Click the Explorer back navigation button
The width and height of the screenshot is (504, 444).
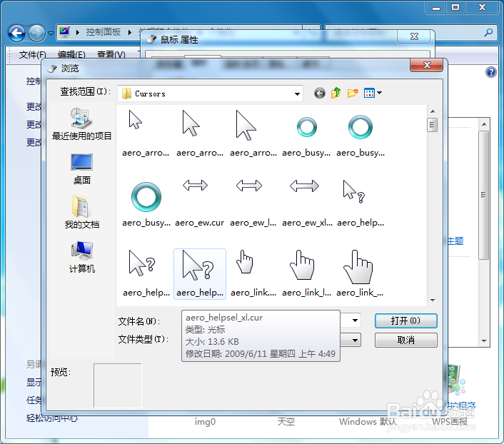click(16, 33)
